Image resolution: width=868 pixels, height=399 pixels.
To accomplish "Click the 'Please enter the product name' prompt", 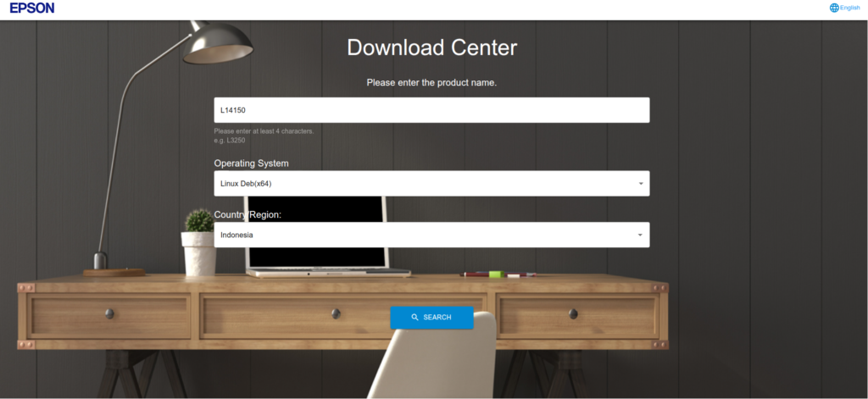I will coord(431,83).
